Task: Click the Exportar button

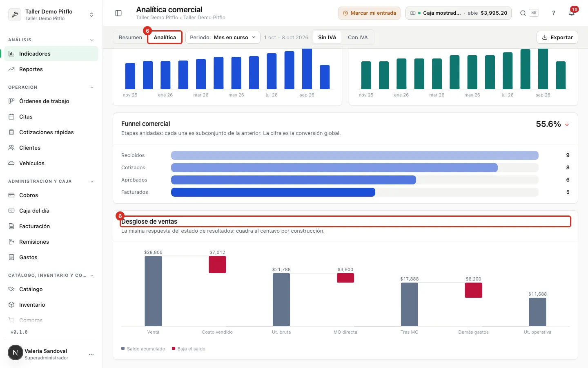Action: [x=557, y=37]
